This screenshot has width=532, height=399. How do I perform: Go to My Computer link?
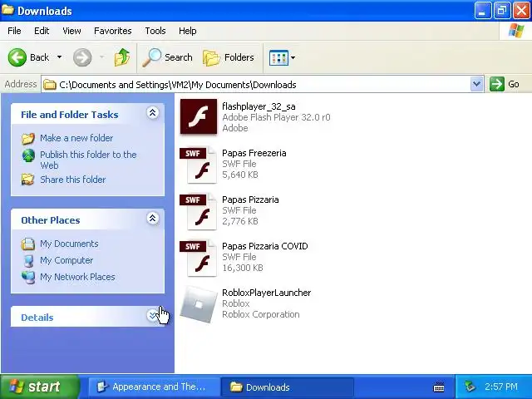(66, 260)
